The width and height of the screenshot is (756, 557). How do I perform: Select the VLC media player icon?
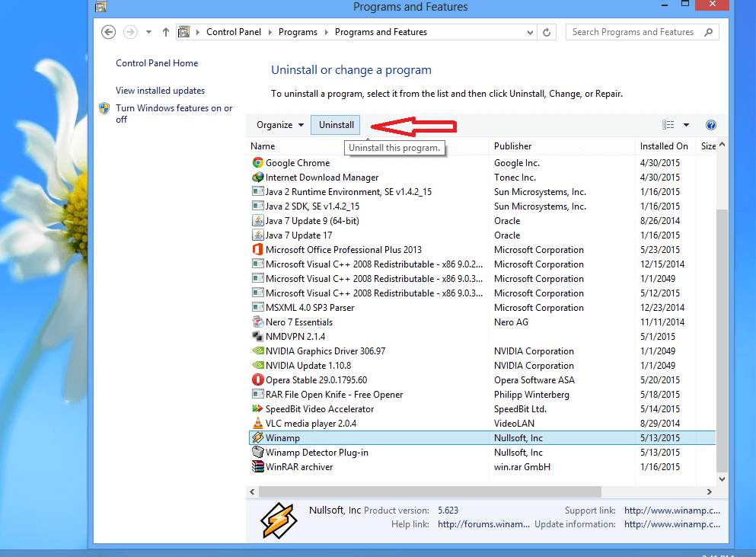pos(258,424)
